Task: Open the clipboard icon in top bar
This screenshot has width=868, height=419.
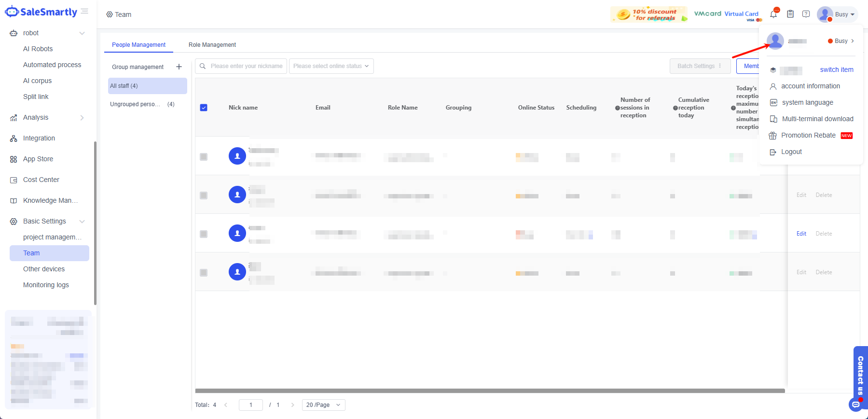Action: [x=790, y=14]
